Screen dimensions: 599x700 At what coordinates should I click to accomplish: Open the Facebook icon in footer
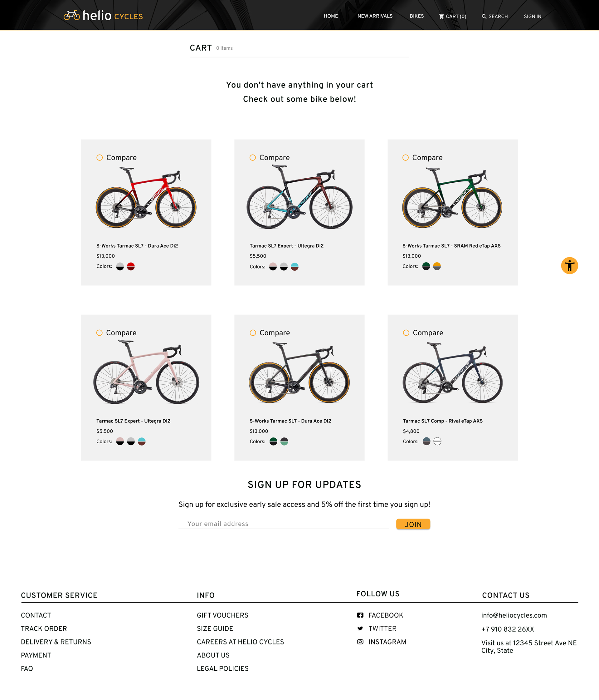360,615
